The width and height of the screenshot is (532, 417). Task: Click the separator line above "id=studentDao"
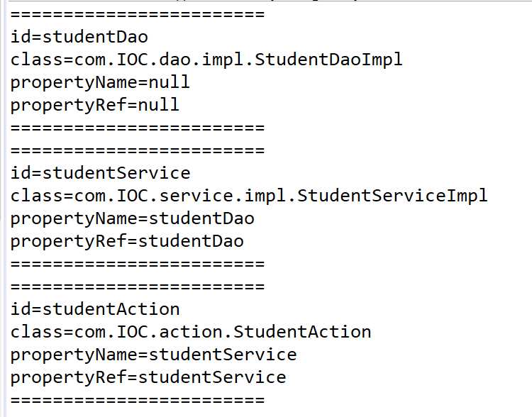138,15
